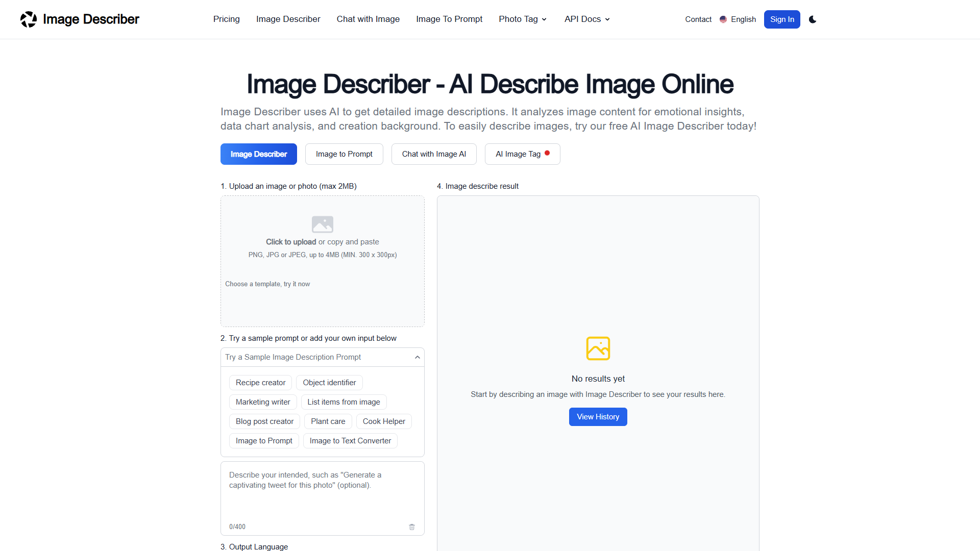The height and width of the screenshot is (551, 980).
Task: Click the yellow picture icon in results
Action: pyautogui.click(x=598, y=348)
